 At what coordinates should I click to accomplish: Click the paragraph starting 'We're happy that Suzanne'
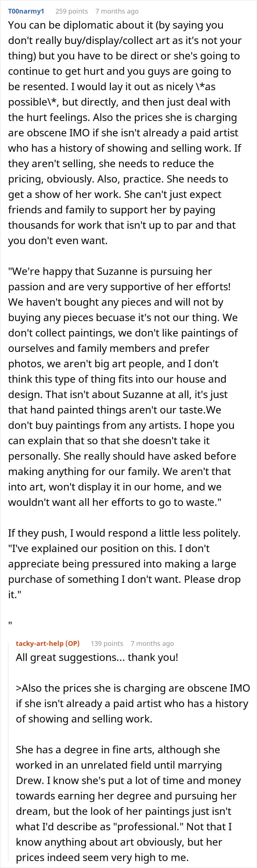click(x=123, y=387)
